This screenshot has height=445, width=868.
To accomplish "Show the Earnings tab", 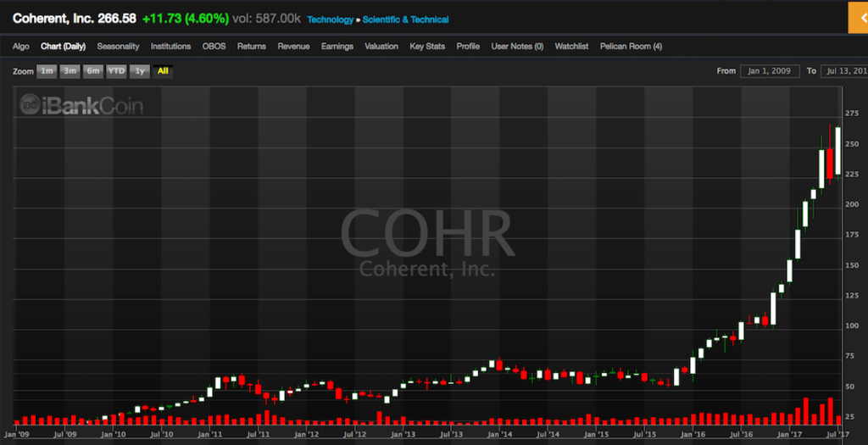I will (x=337, y=47).
